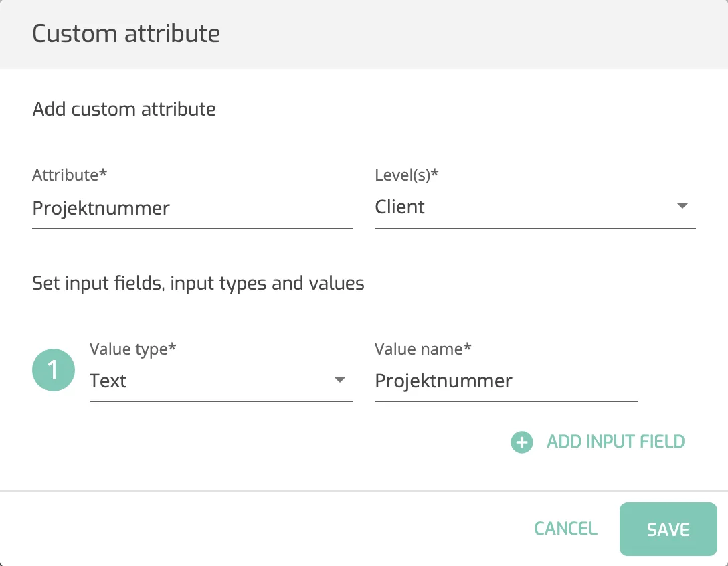
Task: Click the Value name* label
Action: point(423,349)
